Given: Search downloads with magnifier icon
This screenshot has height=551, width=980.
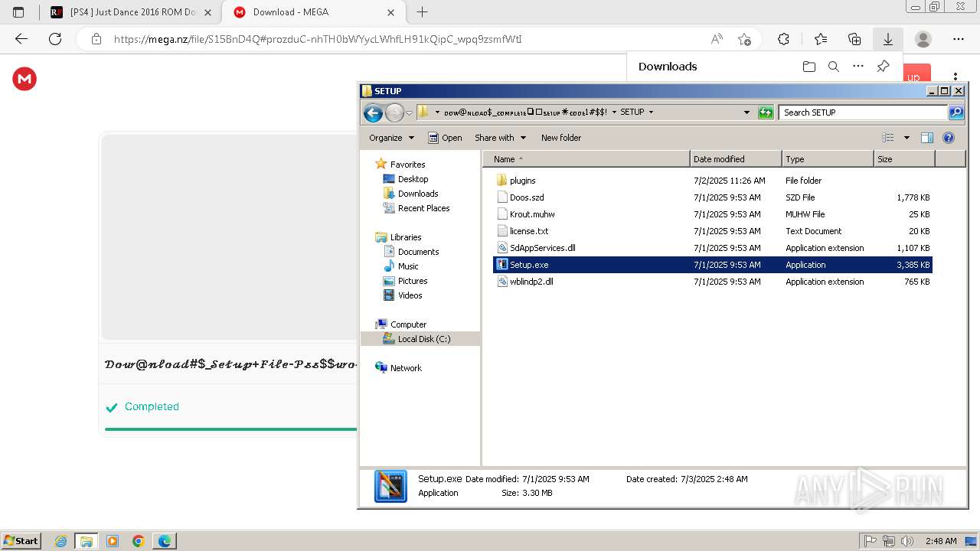Looking at the screenshot, I should pyautogui.click(x=834, y=67).
